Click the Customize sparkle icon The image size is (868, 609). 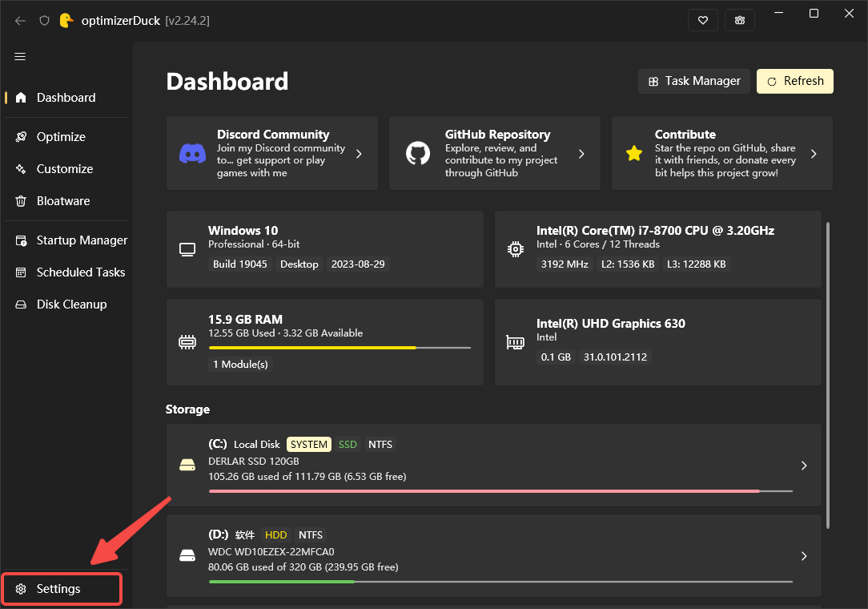click(21, 169)
